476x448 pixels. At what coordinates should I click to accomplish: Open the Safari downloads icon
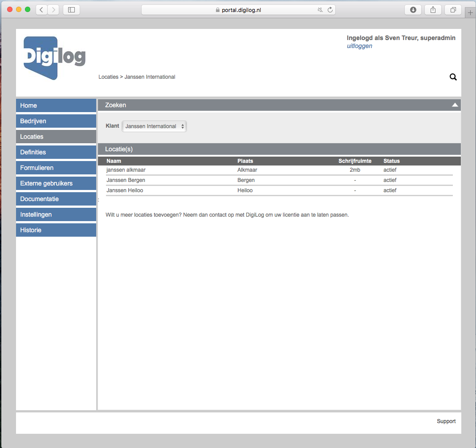413,10
